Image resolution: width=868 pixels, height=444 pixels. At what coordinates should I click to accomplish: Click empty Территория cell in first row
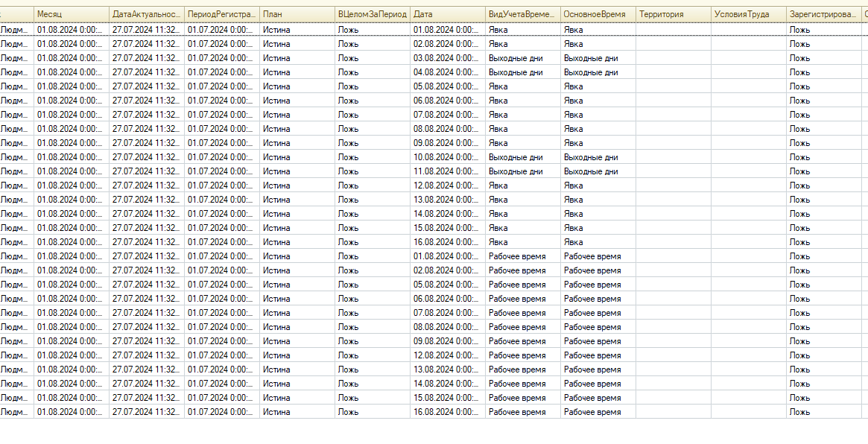tap(673, 29)
